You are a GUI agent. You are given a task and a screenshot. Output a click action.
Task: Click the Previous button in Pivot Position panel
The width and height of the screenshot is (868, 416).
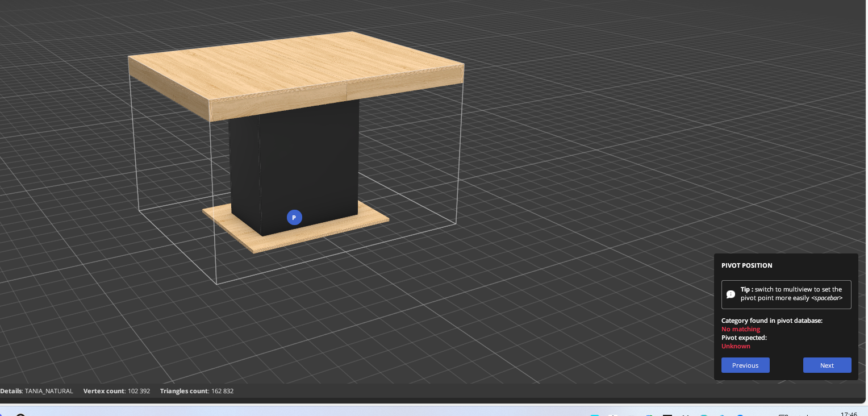pos(745,365)
